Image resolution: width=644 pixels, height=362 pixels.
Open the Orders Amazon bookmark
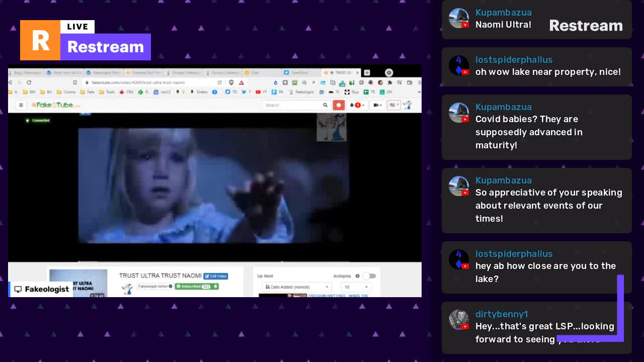199,92
